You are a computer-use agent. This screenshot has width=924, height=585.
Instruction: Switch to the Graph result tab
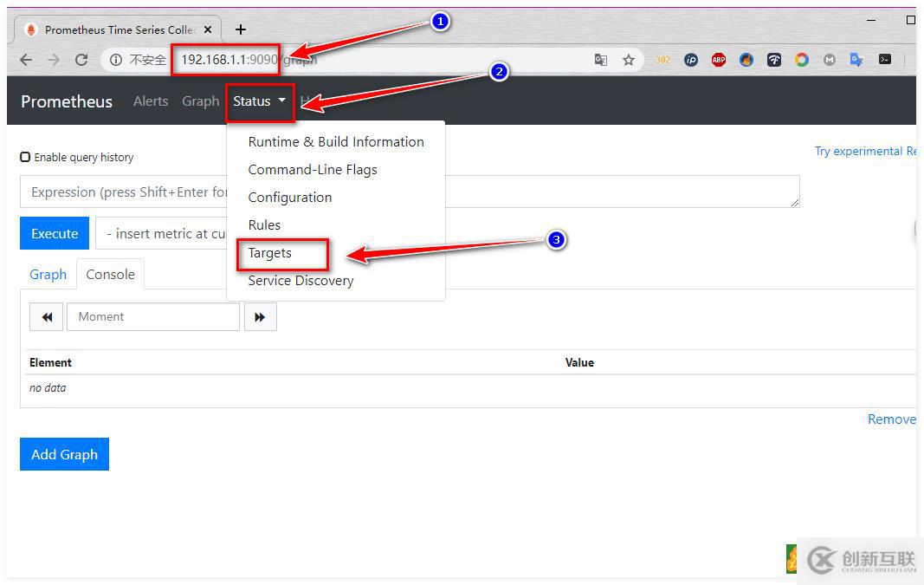pos(48,275)
